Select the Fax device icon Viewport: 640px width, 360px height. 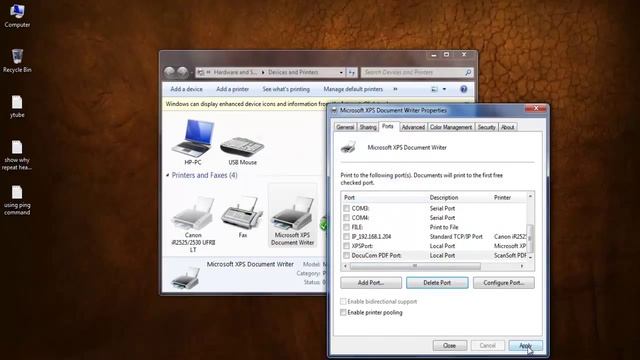coord(242,217)
